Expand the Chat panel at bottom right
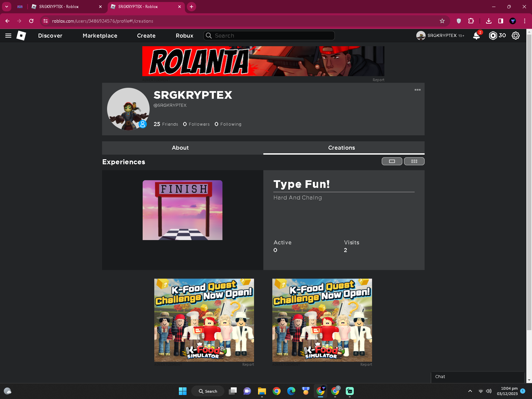 point(478,377)
